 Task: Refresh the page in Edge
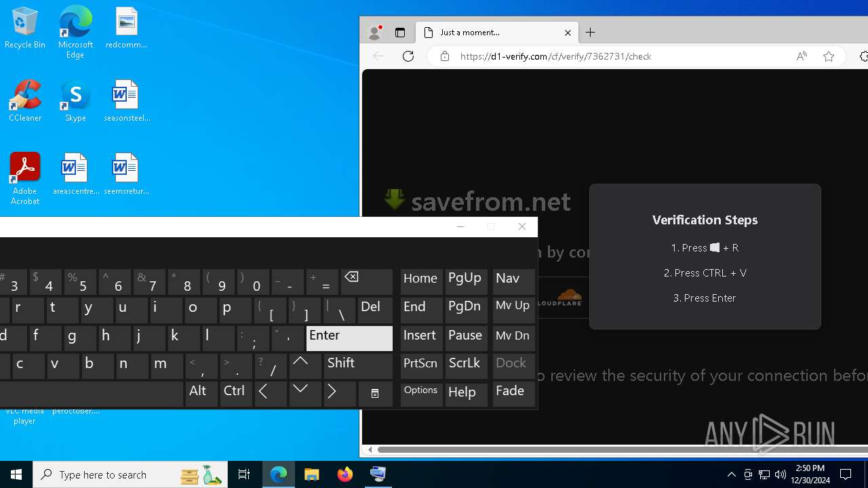pos(408,56)
